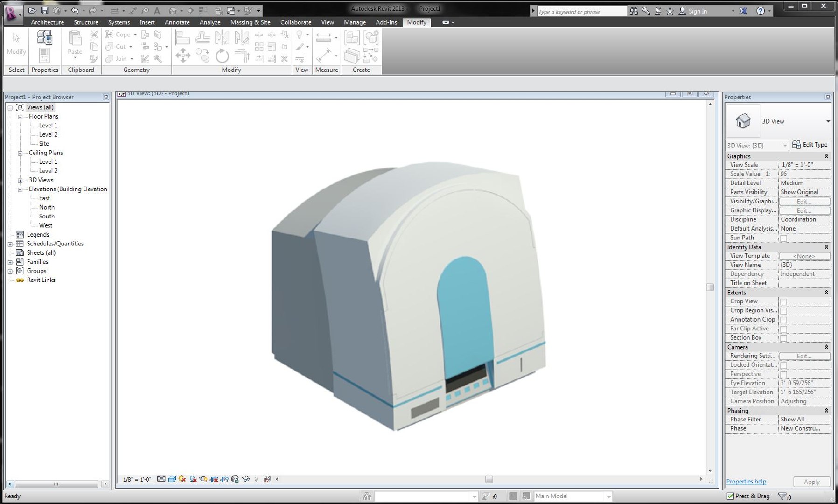Image resolution: width=838 pixels, height=504 pixels.
Task: Open rendering dialog teapot icon
Action: point(203,479)
